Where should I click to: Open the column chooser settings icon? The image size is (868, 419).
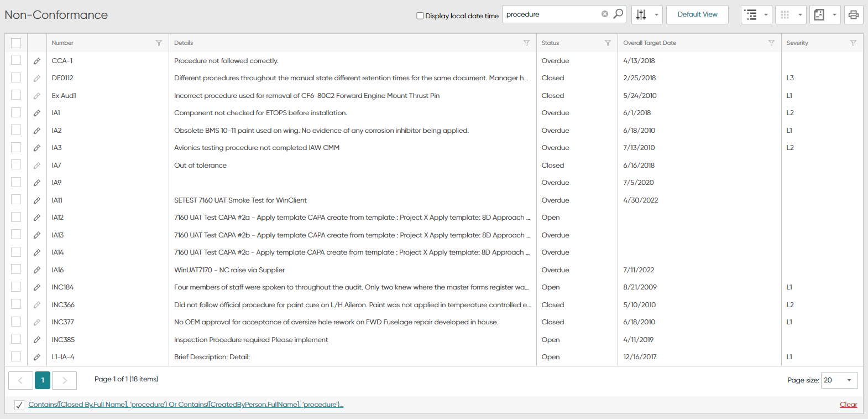(641, 15)
